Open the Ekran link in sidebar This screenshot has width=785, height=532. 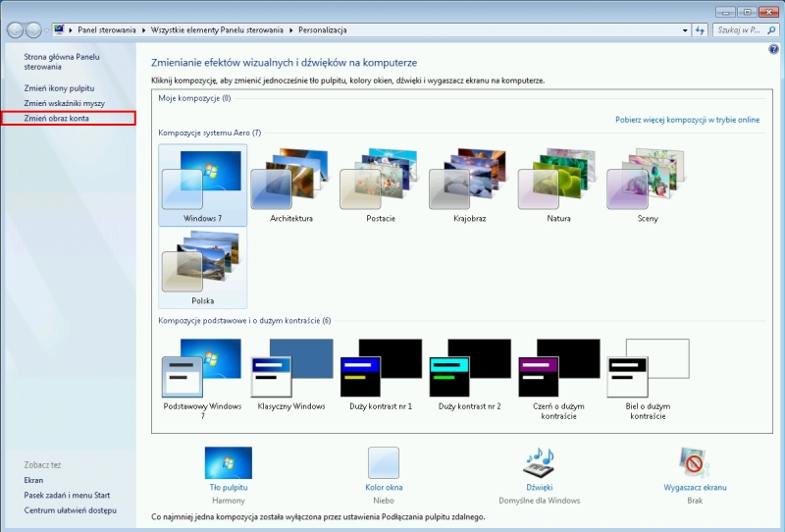point(33,480)
